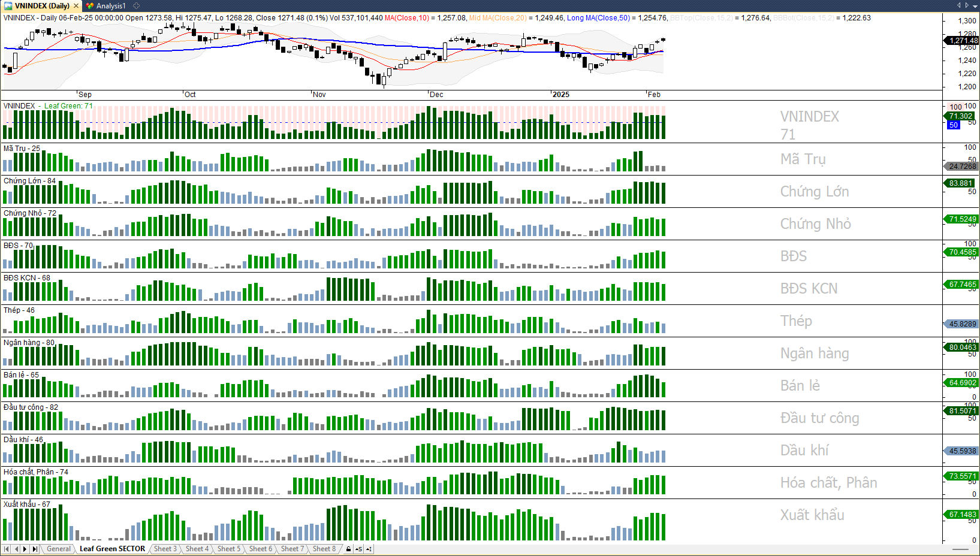Close the VNINDEX (Daily) chart tab
Viewport: 980px width, 556px height.
coord(76,6)
